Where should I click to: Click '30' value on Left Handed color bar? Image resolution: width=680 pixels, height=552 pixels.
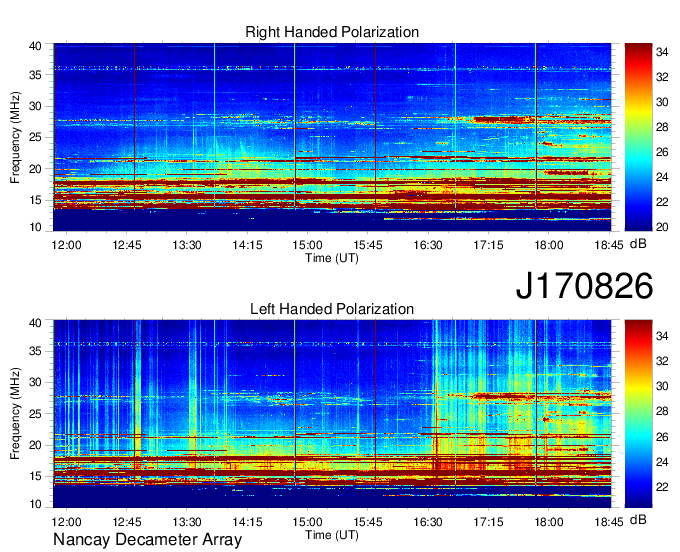[662, 386]
